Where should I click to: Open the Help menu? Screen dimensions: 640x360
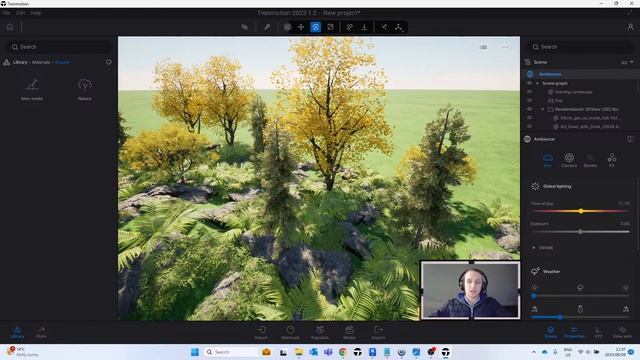pos(36,13)
